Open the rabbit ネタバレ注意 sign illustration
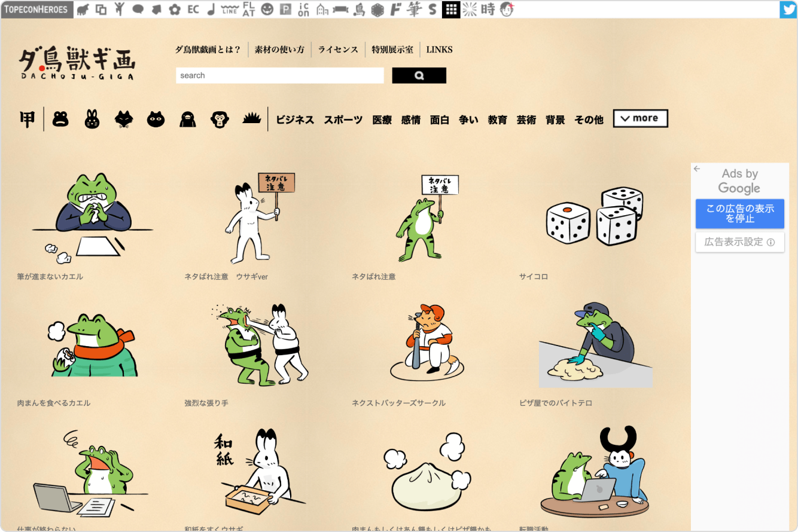Image resolution: width=798 pixels, height=532 pixels. (x=260, y=218)
